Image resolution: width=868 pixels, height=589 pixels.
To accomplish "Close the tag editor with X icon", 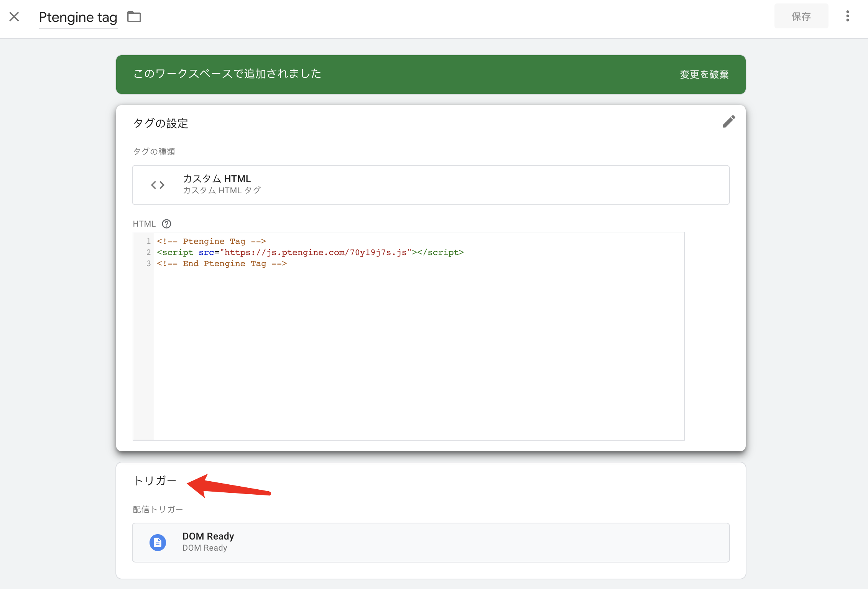I will point(14,16).
